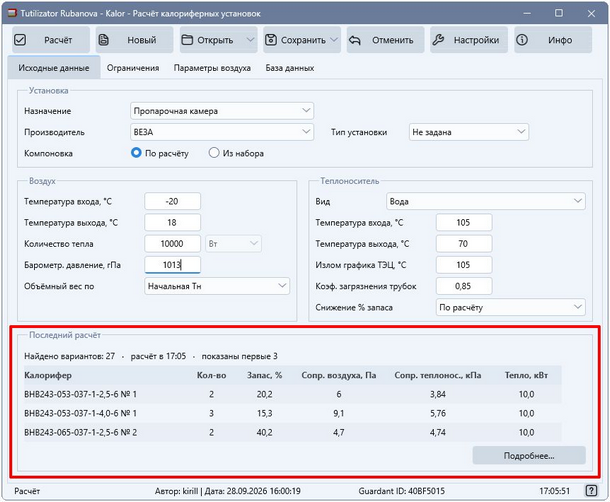Open Назначение dropdown Пропарочная камера
This screenshot has height=502, width=610.
222,111
